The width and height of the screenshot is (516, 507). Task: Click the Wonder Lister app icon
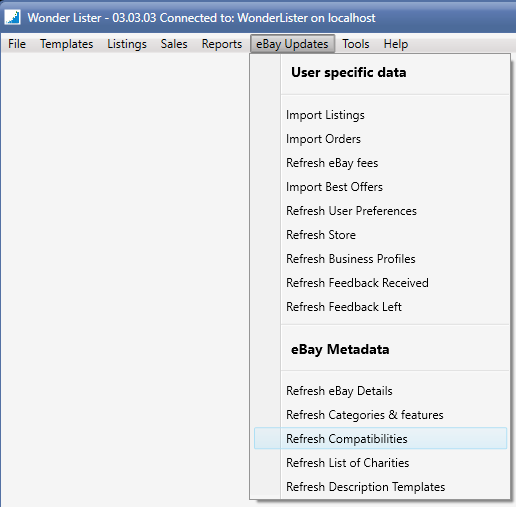pos(13,17)
